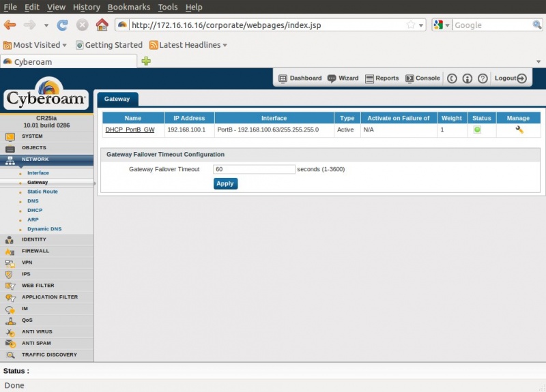Open the Most Visited bookmarks dropdown

click(35, 45)
